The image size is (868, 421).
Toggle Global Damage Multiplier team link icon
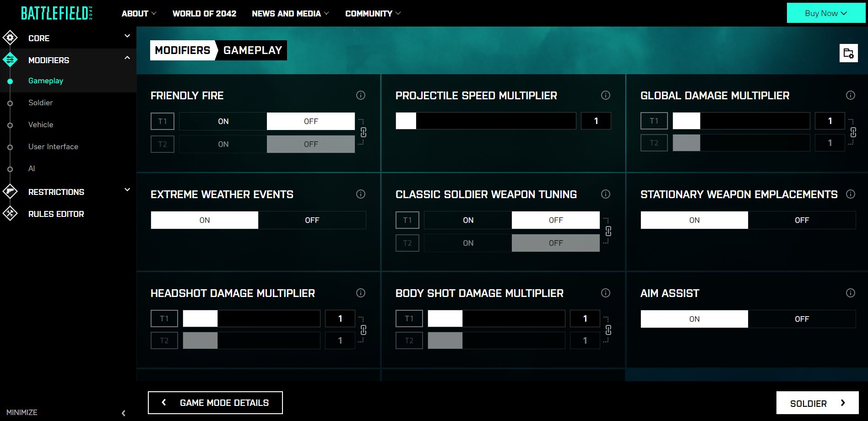click(x=853, y=132)
